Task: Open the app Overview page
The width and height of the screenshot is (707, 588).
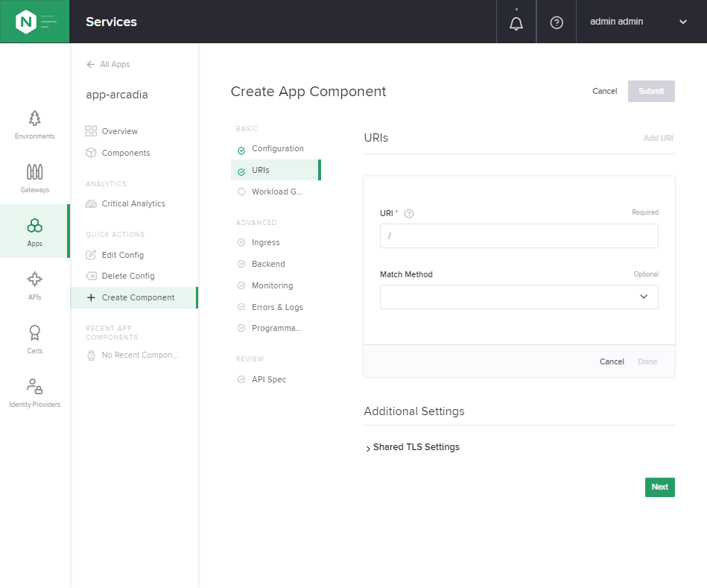Action: click(112, 131)
